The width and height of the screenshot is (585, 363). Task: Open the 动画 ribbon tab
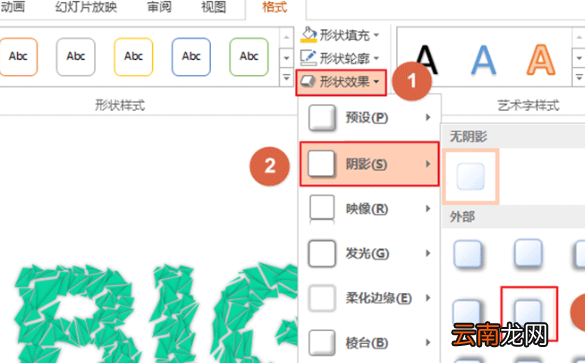pyautogui.click(x=12, y=7)
